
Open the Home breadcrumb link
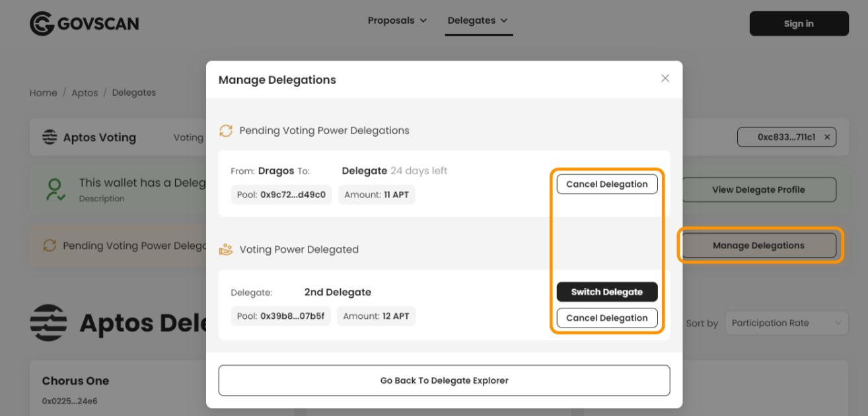coord(43,92)
